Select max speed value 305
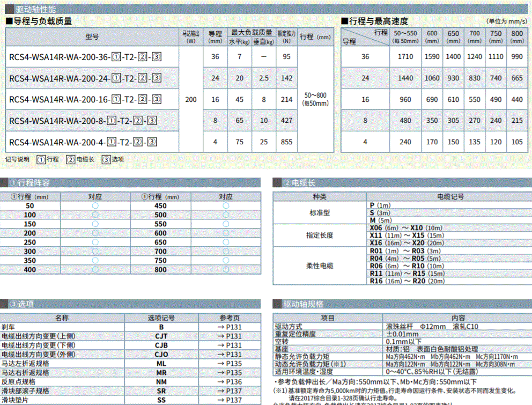Image resolution: width=532 pixels, height=405 pixels. point(453,121)
